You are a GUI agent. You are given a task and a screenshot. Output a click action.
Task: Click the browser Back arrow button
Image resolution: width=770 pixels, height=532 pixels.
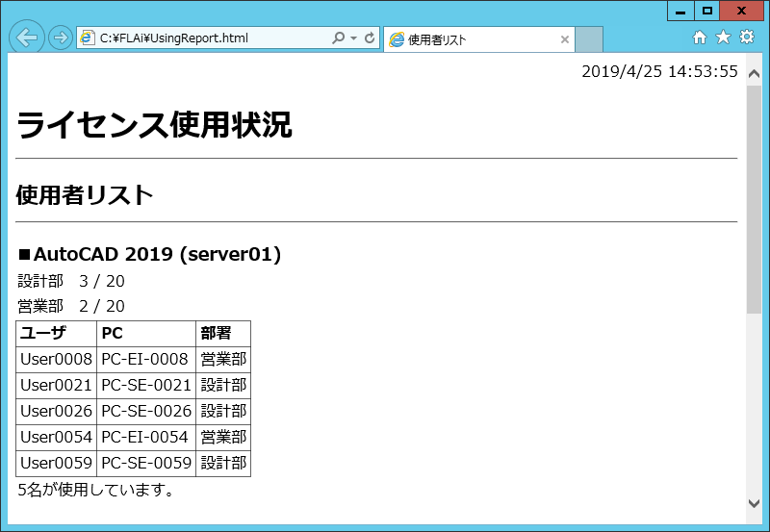point(27,38)
